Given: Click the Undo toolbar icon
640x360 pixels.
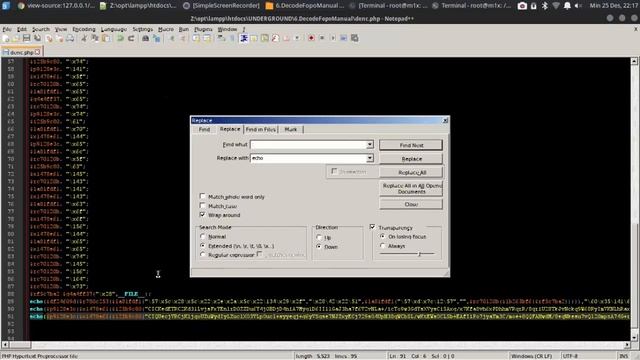Looking at the screenshot, I should point(120,38).
